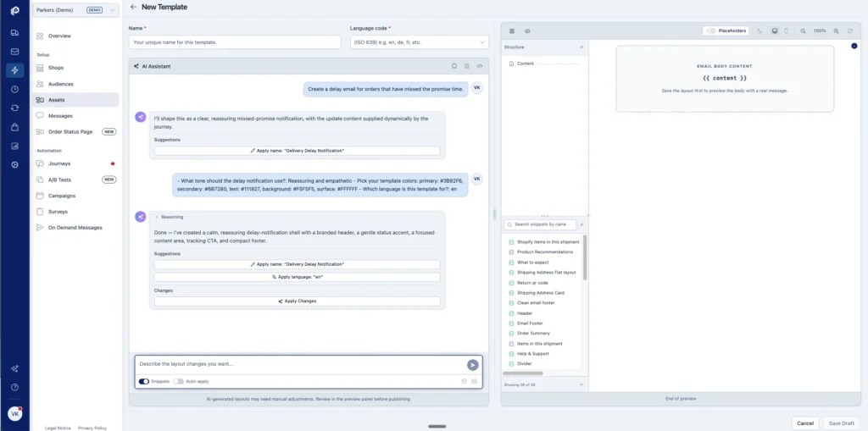Go to Audiences in the navigation
This screenshot has width=868, height=431.
(75, 84)
